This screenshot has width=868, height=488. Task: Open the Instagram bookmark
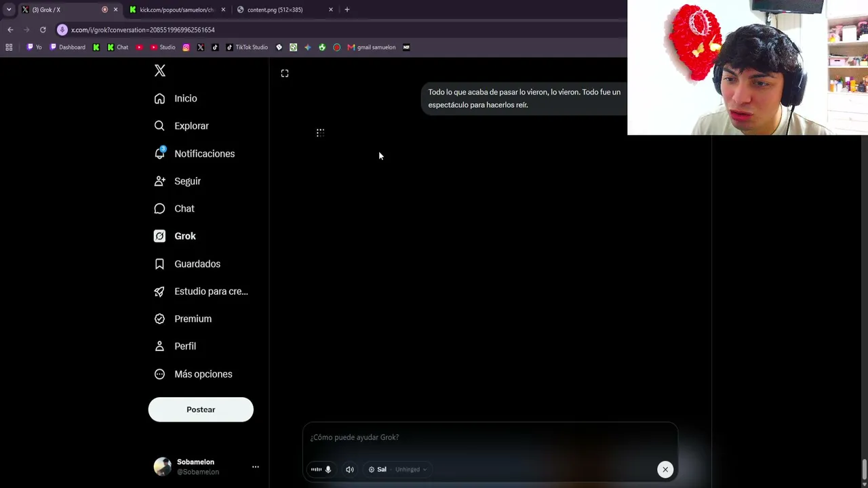click(x=186, y=47)
